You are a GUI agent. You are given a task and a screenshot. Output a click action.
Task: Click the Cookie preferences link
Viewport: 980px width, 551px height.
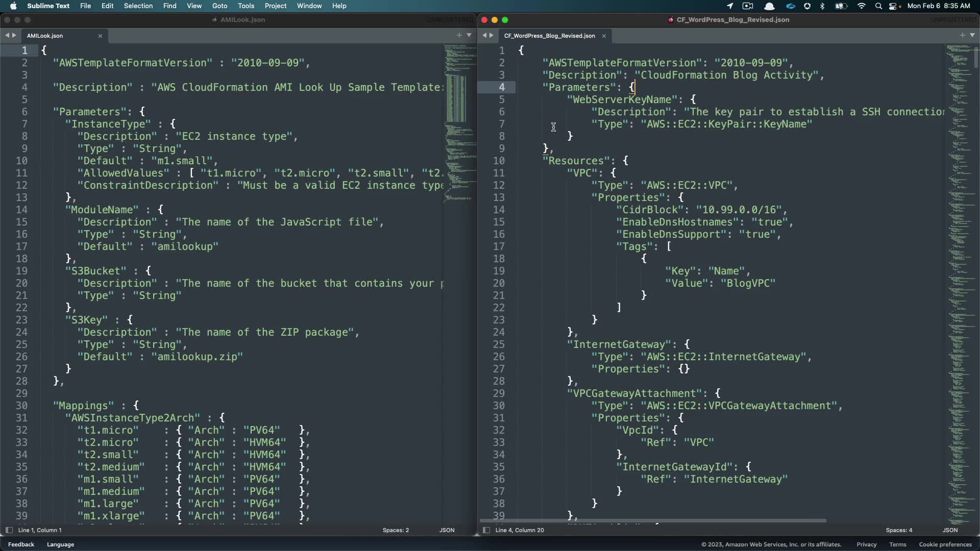click(945, 544)
